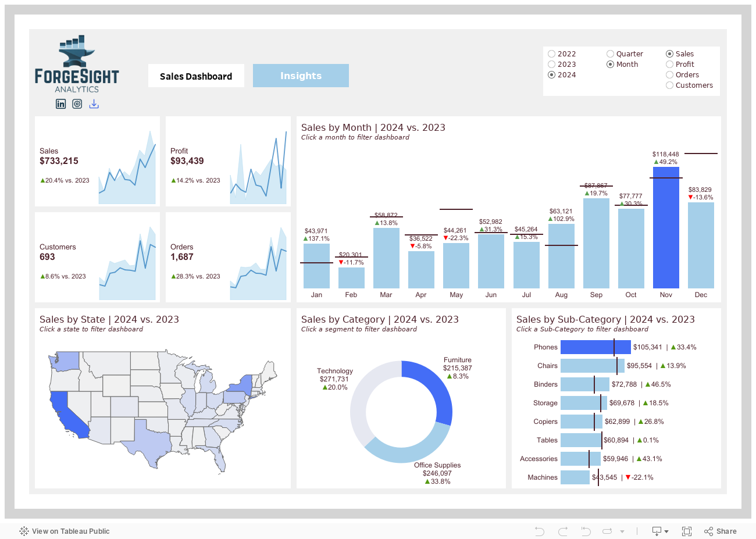
Task: Click the Customers 693 KPI value
Action: click(x=47, y=257)
